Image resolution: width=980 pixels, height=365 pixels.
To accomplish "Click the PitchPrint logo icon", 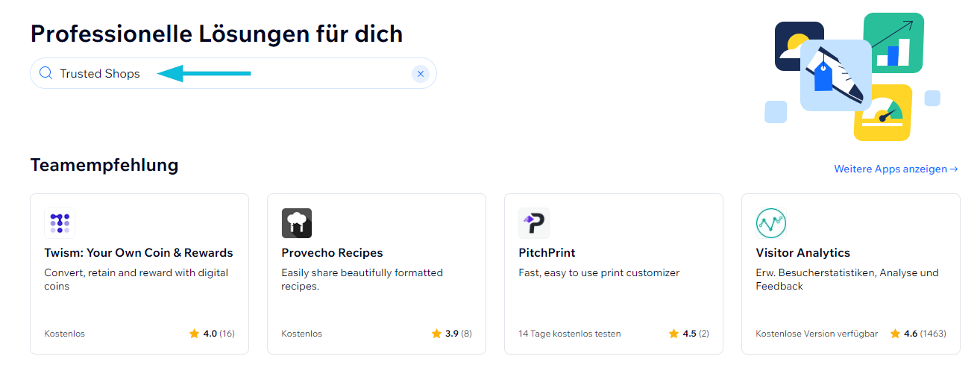I will point(534,223).
